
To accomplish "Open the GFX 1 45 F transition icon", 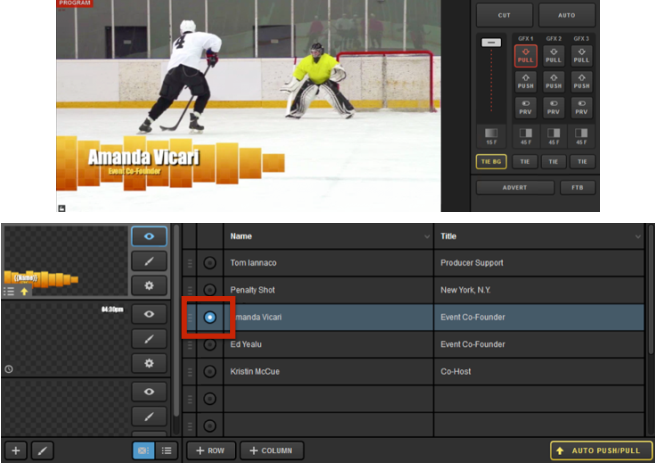I will tap(526, 135).
